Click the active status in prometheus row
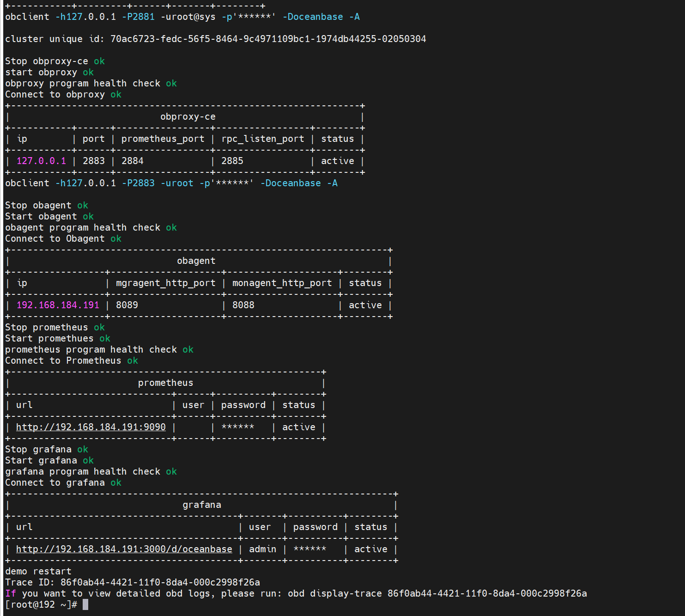Screen dimensions: 685x616 299,427
